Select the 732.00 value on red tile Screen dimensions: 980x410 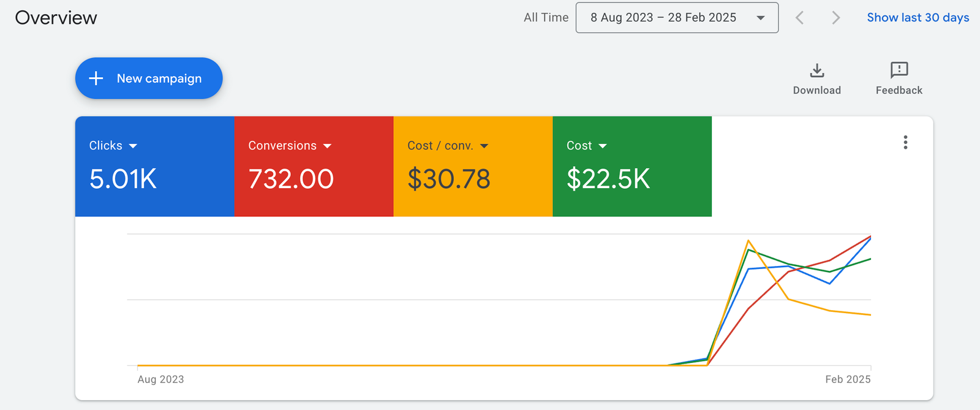[291, 179]
